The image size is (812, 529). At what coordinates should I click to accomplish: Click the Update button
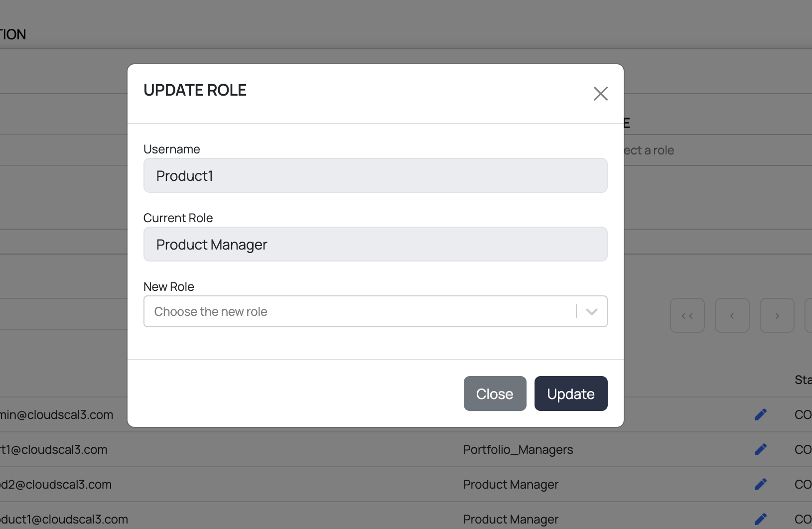click(570, 394)
